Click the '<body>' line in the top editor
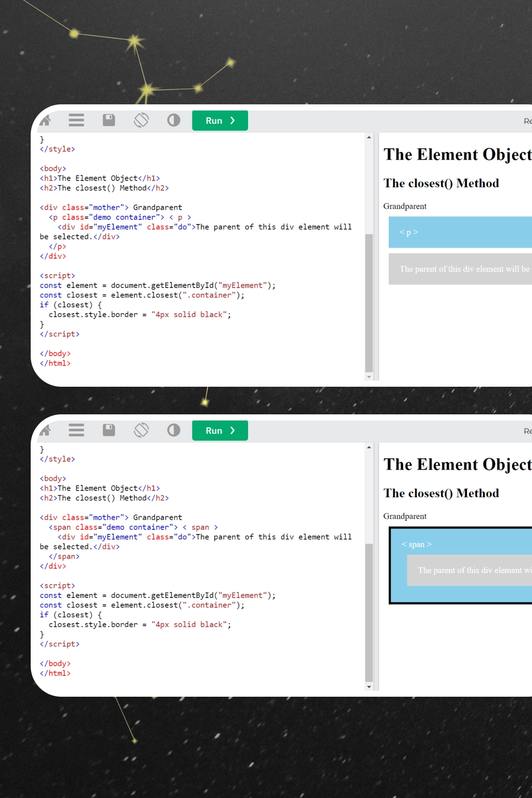The width and height of the screenshot is (532, 798). click(x=53, y=169)
